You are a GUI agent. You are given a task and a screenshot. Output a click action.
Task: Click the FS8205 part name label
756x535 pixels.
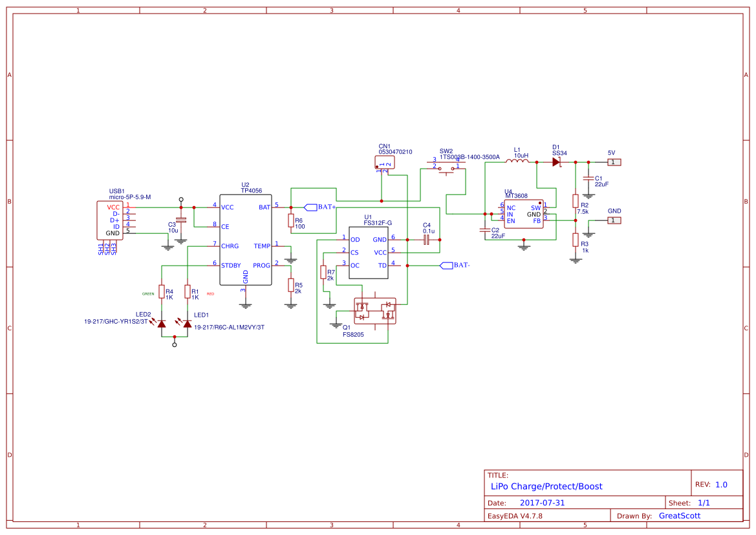353,334
